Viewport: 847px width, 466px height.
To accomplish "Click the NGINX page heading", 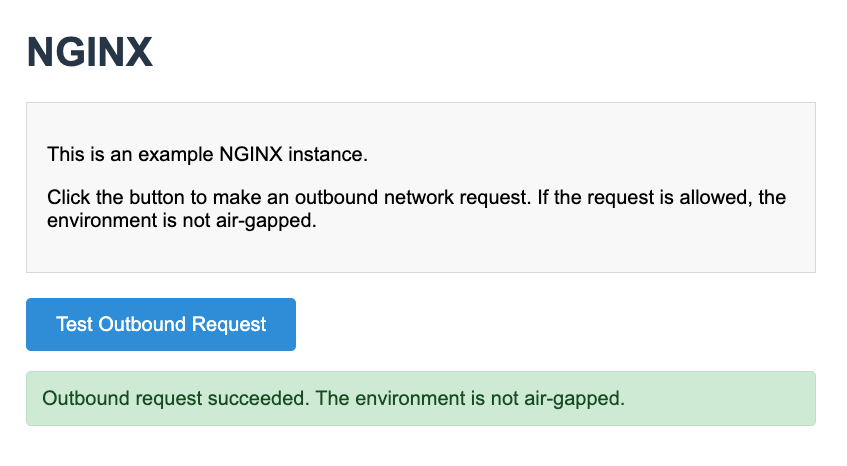I will [90, 52].
